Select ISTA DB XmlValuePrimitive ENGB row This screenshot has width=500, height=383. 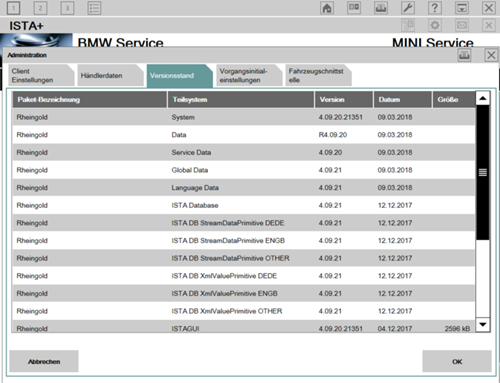coord(244,294)
